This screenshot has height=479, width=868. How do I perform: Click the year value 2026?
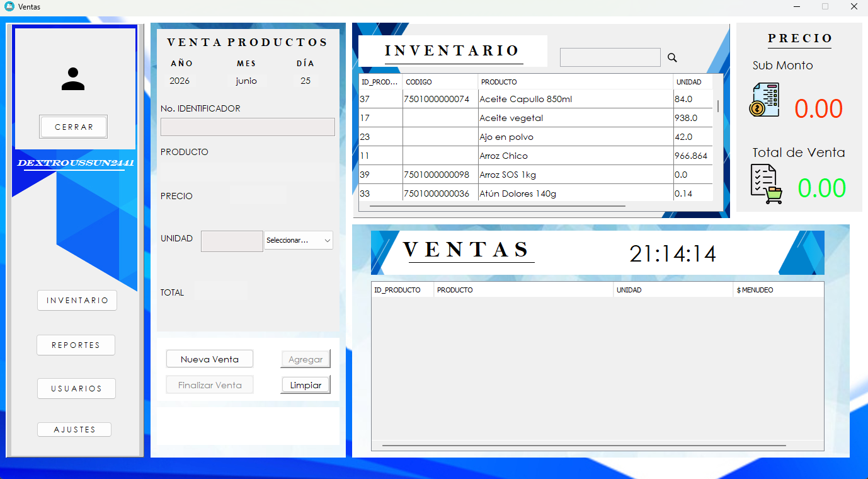(x=180, y=81)
